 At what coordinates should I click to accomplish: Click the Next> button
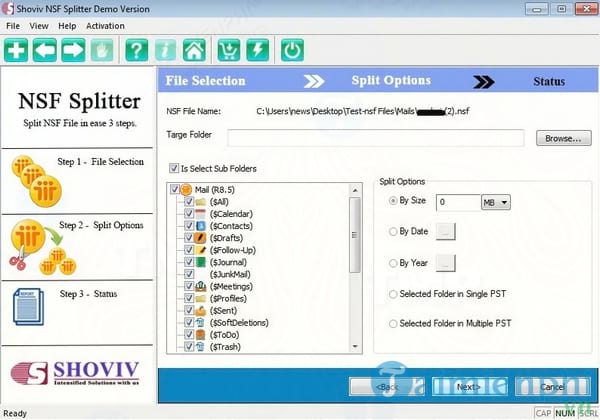[x=469, y=387]
